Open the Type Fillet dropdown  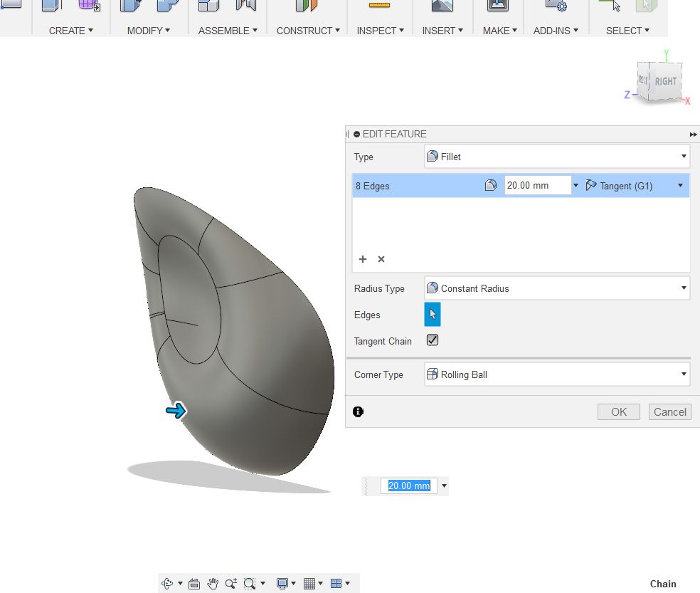[x=557, y=157]
